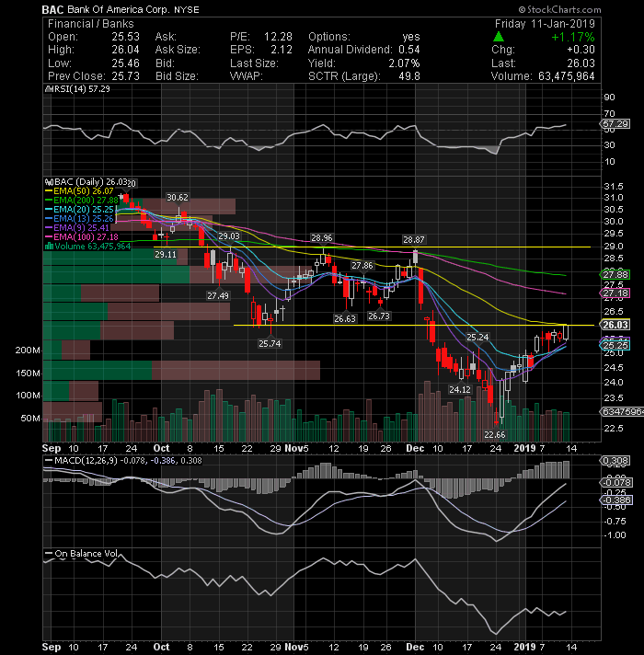Screen dimensions: 644x655
Task: Click the Prev Close value 25.73
Action: click(125, 76)
